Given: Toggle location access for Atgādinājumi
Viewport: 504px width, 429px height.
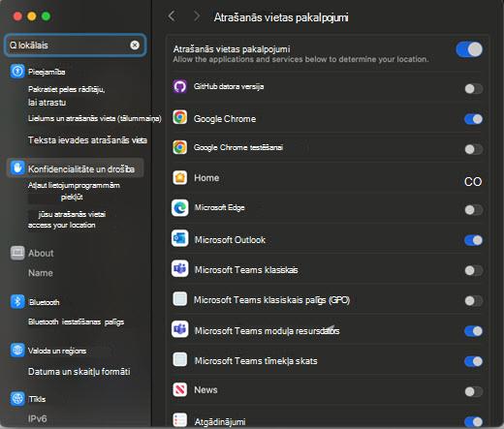Looking at the screenshot, I should (474, 421).
